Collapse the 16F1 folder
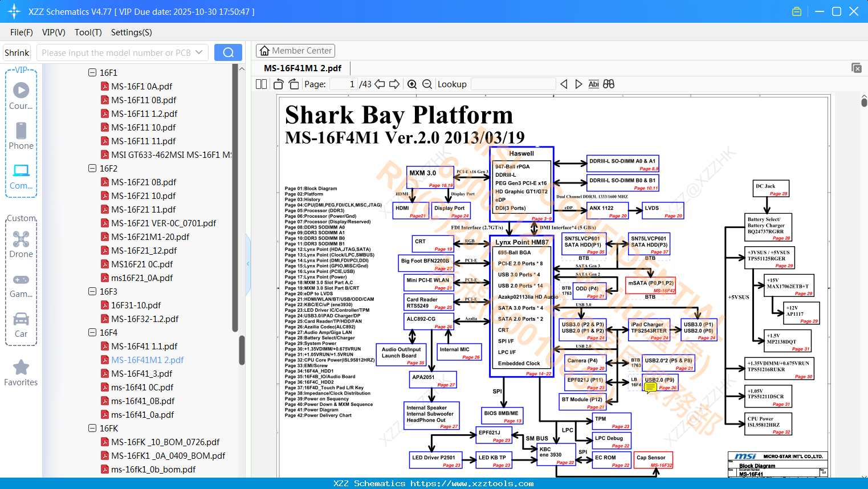The height and width of the screenshot is (489, 868). coord(92,72)
